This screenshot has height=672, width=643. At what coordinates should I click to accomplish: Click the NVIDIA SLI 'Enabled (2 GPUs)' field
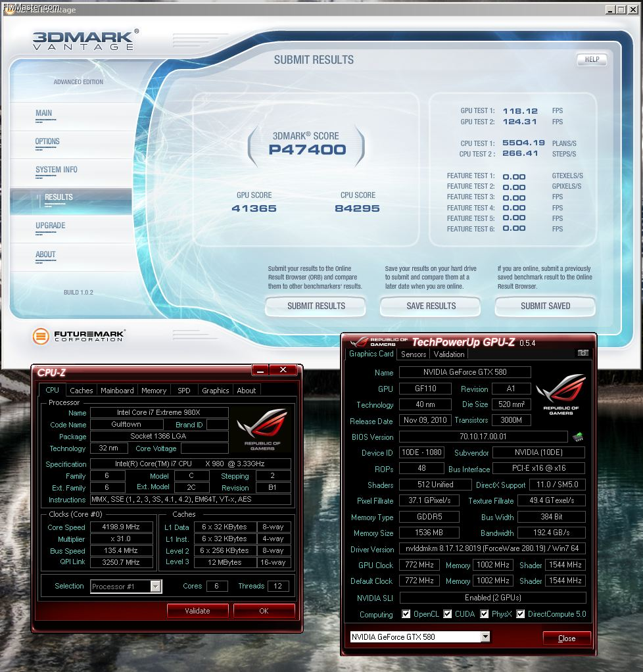point(492,598)
